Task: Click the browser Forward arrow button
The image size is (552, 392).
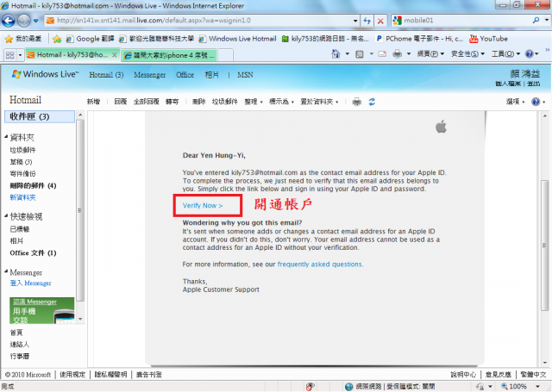Action: [24, 21]
